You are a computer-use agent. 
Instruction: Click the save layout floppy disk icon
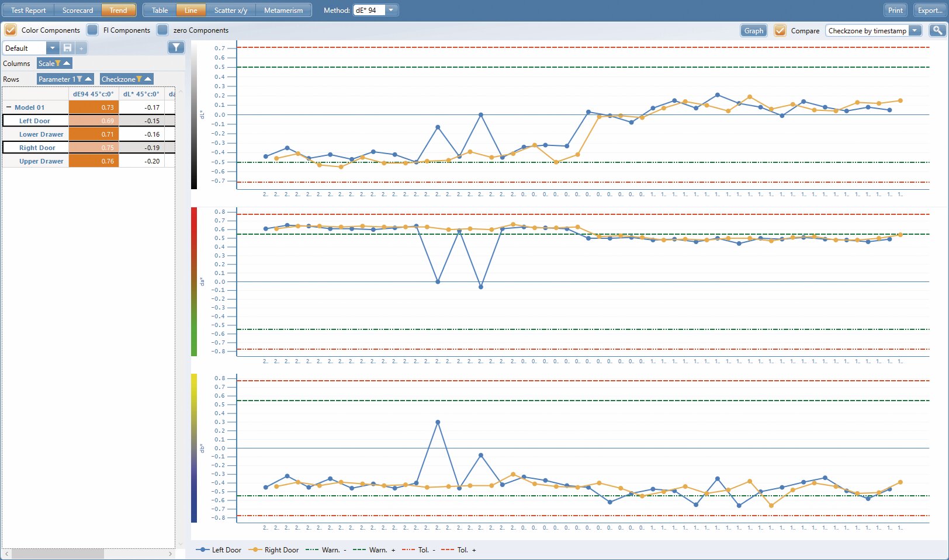click(x=67, y=48)
